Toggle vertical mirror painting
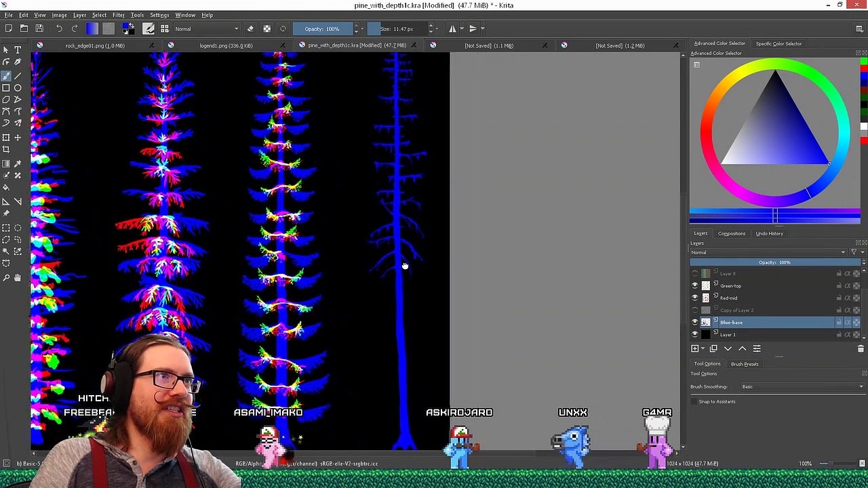Screen dimensions: 868x488 [x=473, y=28]
